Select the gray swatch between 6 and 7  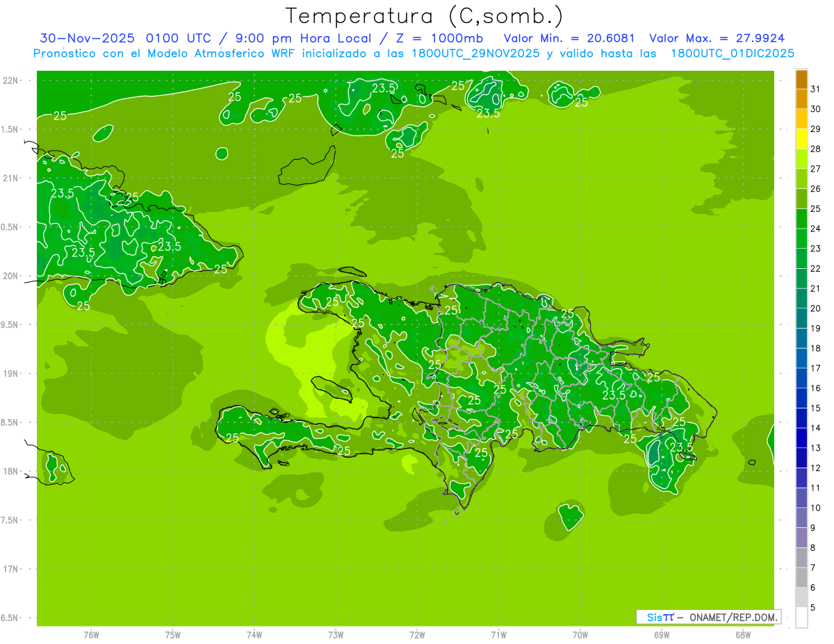[x=801, y=577]
